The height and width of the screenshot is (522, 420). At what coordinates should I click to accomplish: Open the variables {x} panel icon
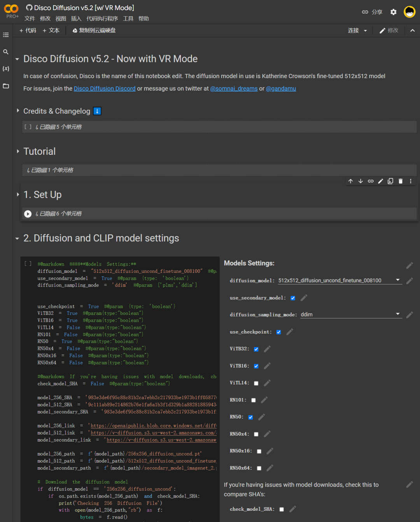pos(6,69)
